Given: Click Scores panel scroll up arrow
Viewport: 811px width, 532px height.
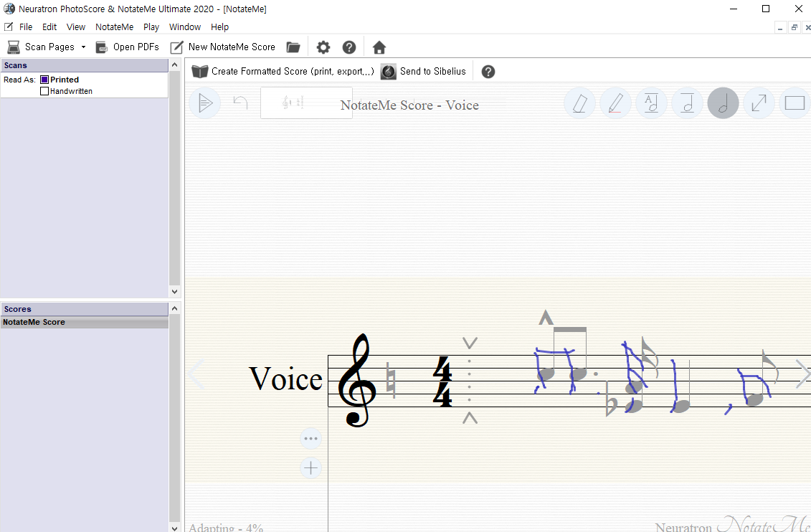Looking at the screenshot, I should pyautogui.click(x=175, y=308).
